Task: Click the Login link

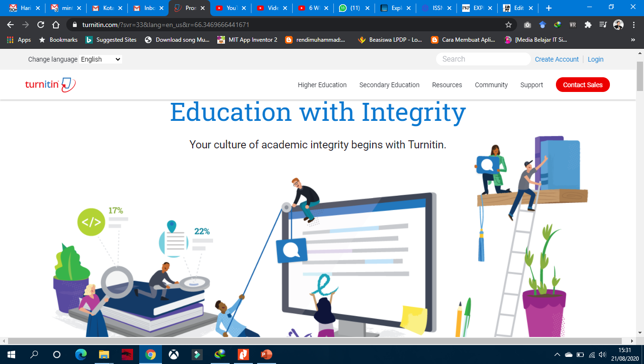Action: (596, 59)
